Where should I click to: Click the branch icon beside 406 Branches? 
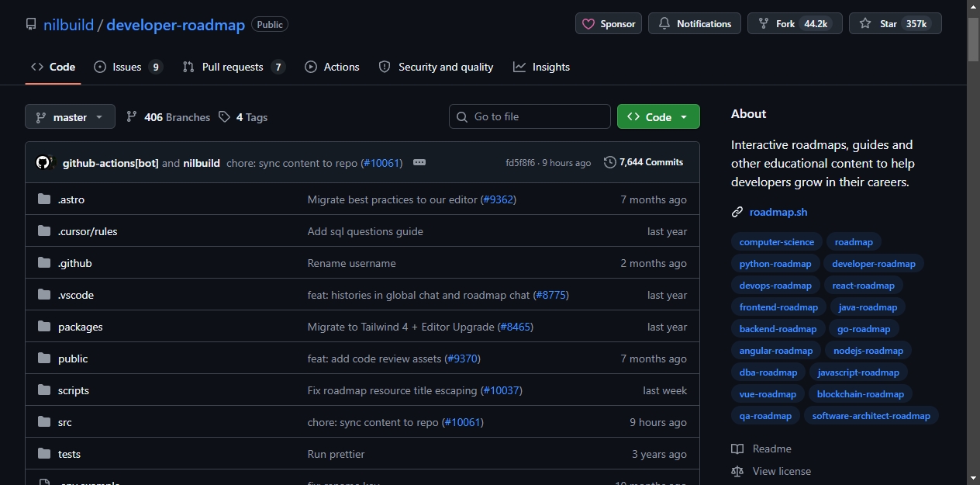coord(132,117)
